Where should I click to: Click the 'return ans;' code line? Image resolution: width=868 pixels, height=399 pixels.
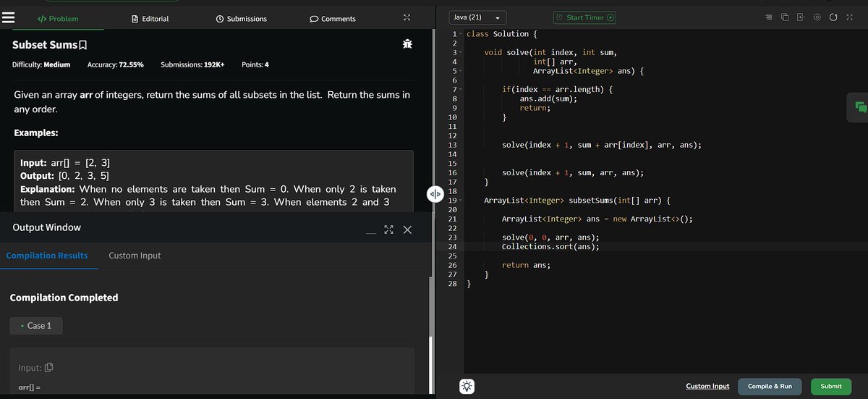click(x=526, y=265)
